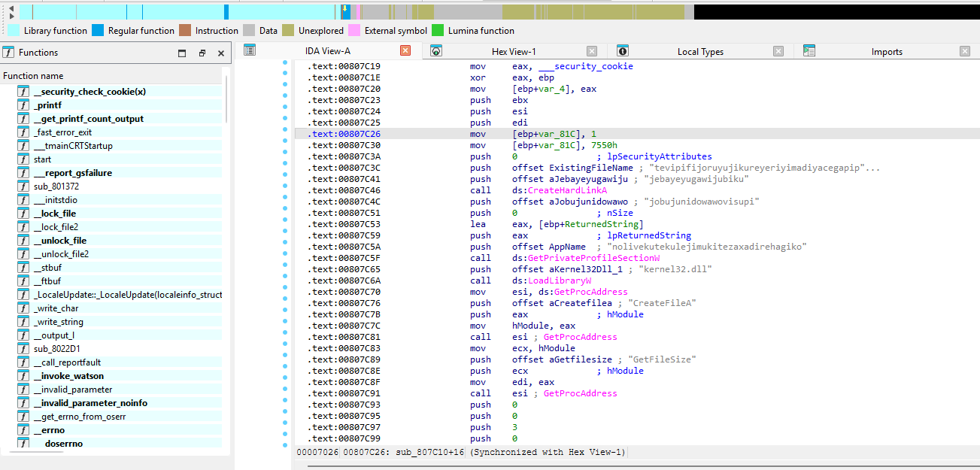Switch to the Hex View-1 tab
Viewport: 980px width, 470px height.
tap(513, 51)
